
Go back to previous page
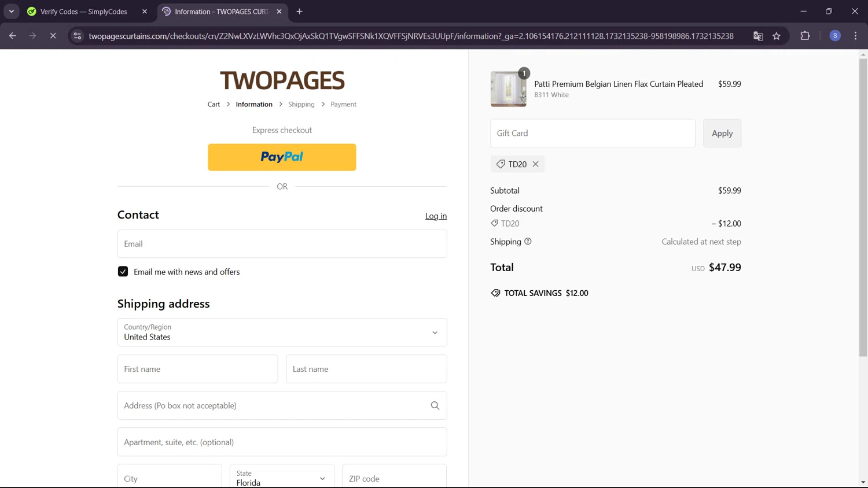12,36
